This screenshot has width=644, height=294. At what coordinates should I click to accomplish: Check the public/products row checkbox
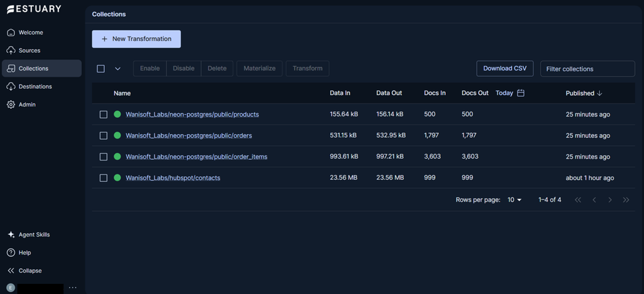pyautogui.click(x=104, y=115)
